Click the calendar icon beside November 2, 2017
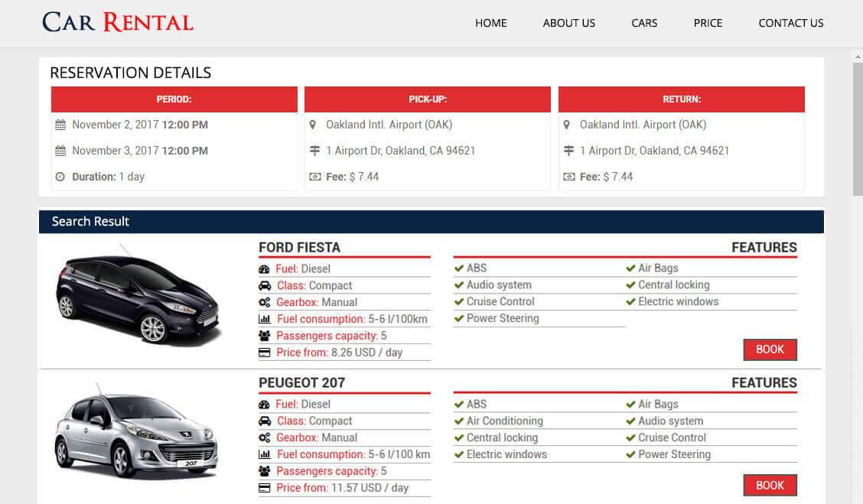 (60, 125)
